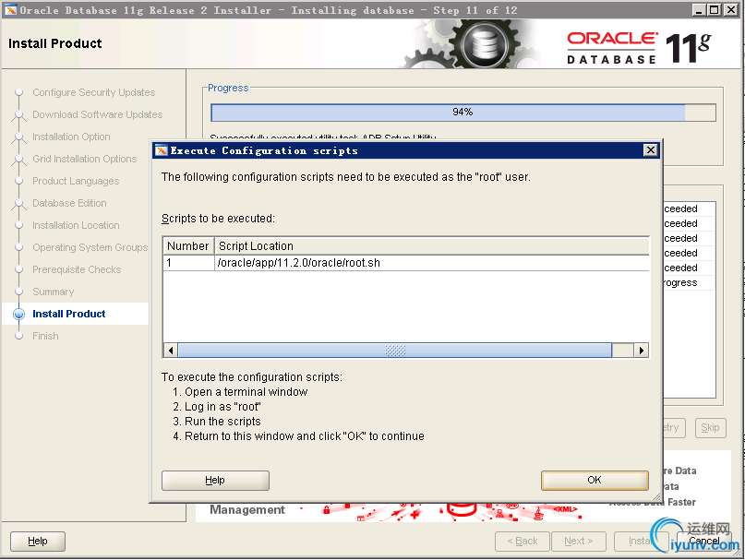Click the dialog title bar X icon
This screenshot has height=560, width=745.
pos(162,150)
